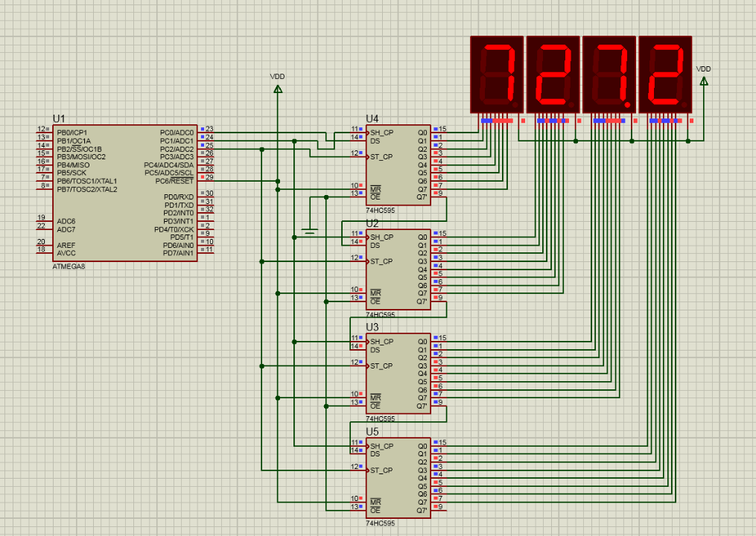Click the SH_CP pin label on U4
756x536 pixels.
tap(382, 133)
